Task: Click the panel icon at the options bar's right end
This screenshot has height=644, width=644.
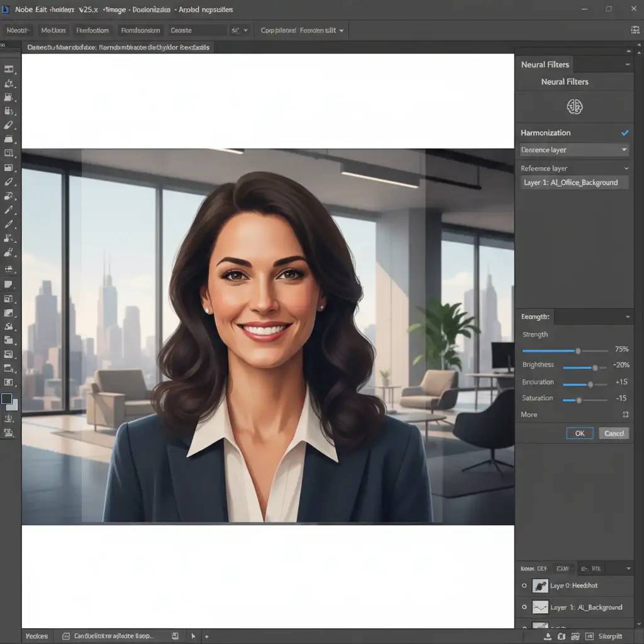Action: 635,30
